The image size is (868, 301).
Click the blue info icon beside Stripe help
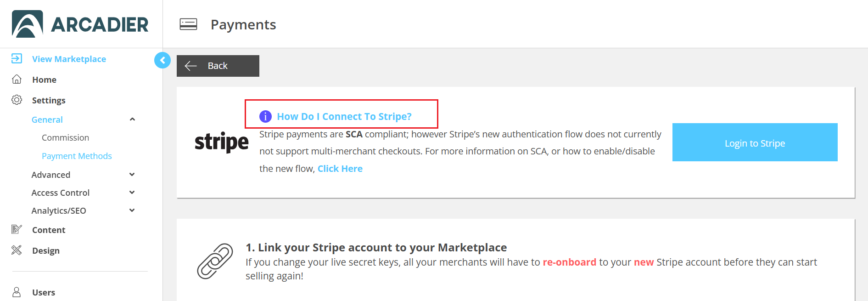265,116
